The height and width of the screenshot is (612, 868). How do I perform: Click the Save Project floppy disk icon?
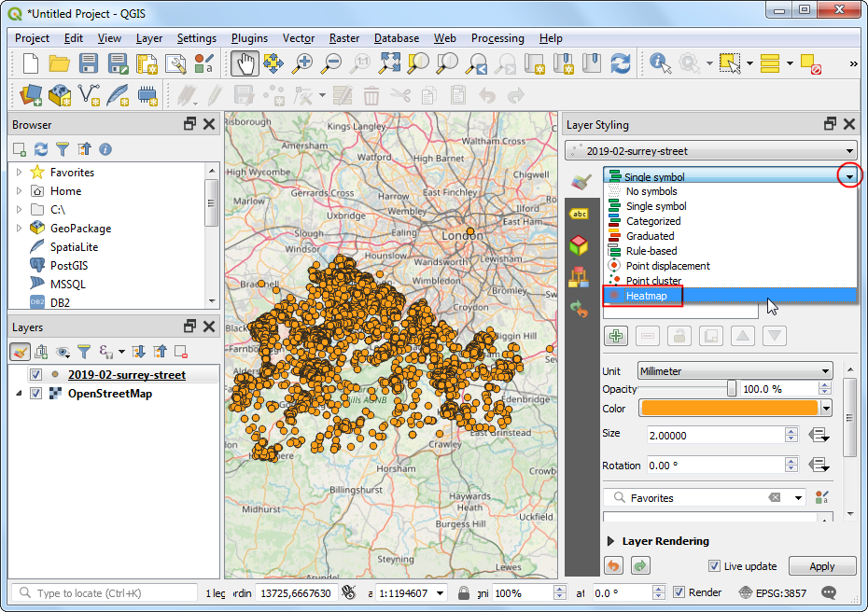89,63
